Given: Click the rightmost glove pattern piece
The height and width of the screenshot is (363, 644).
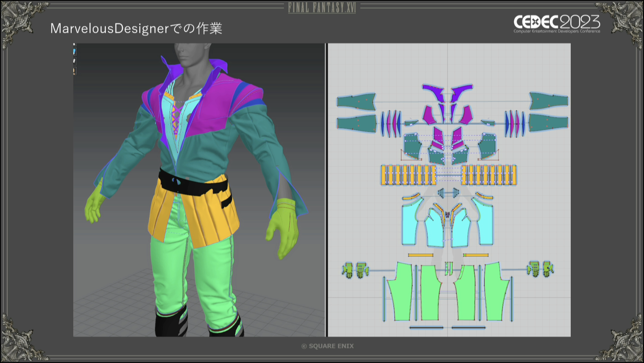Looking at the screenshot, I should pyautogui.click(x=548, y=269).
